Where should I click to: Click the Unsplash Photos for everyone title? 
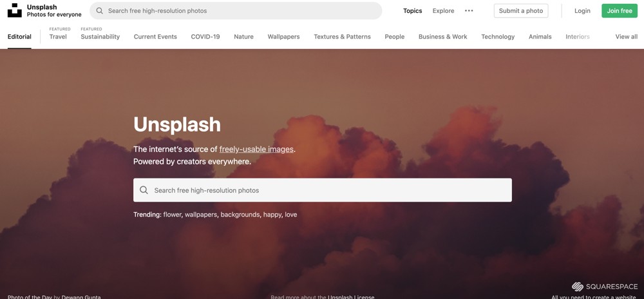(x=54, y=11)
